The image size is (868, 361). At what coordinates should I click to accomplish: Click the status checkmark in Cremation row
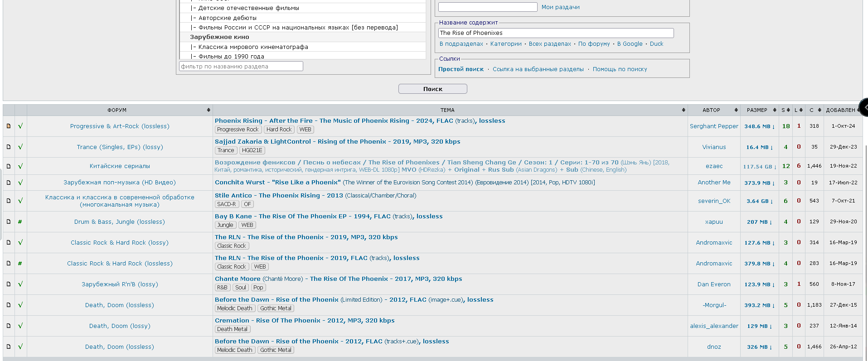coord(20,326)
